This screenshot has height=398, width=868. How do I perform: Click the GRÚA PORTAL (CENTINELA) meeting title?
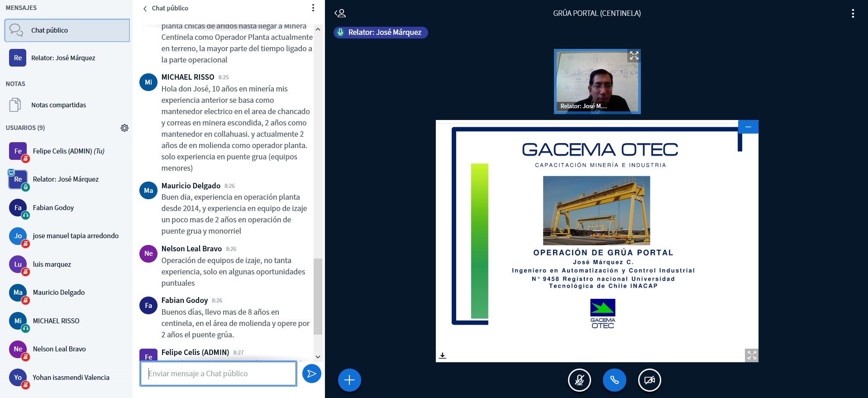tap(596, 13)
